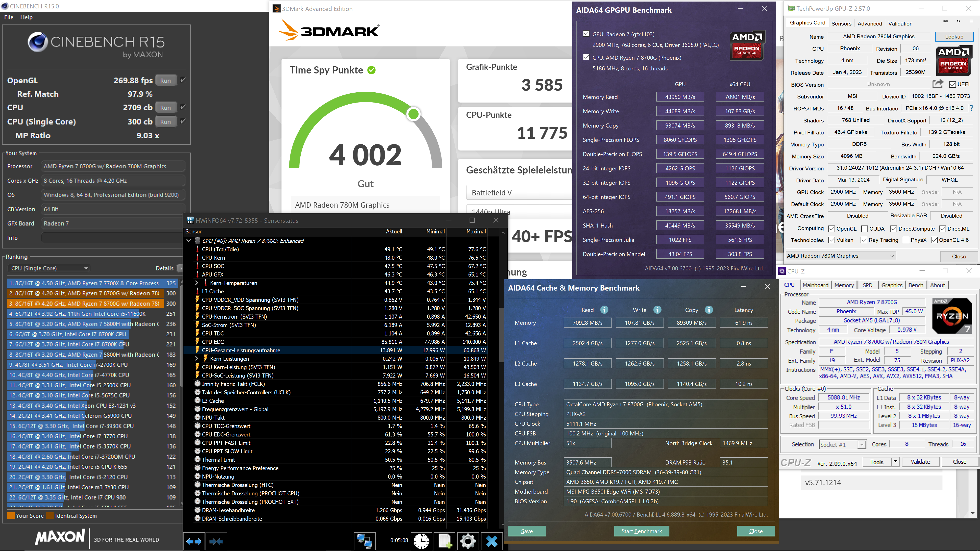
Task: Switch to the Sensors tab in GPU-Z
Action: click(841, 23)
